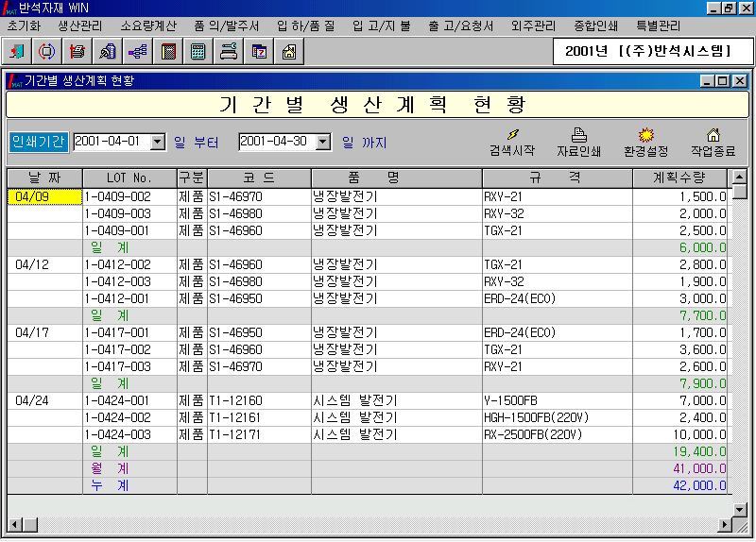Click 작업종료 to end the task

click(x=713, y=143)
